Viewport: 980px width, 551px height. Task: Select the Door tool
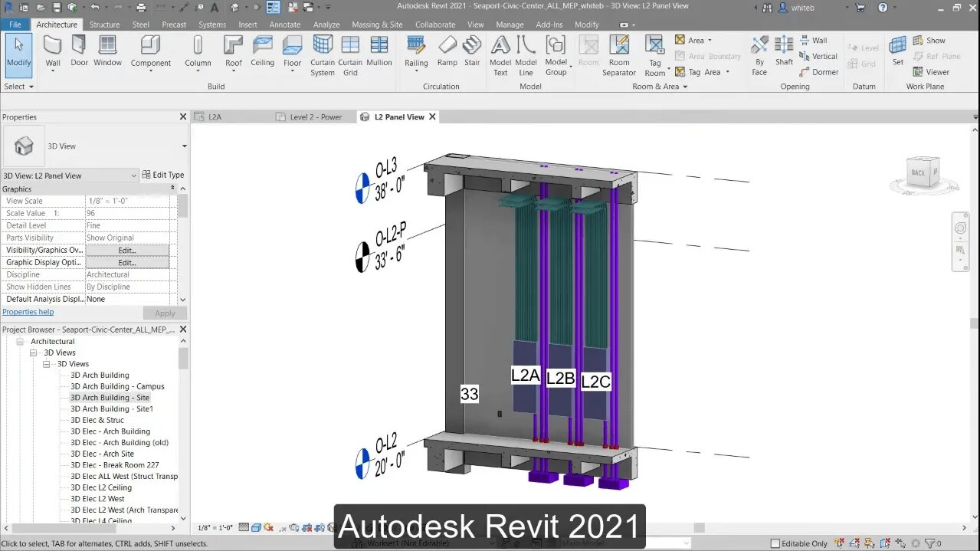(80, 51)
